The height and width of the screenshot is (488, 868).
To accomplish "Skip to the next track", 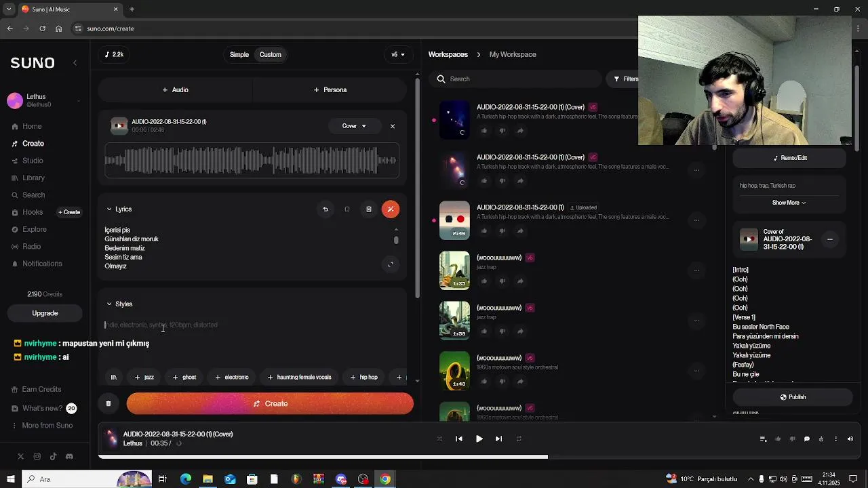I will click(498, 439).
